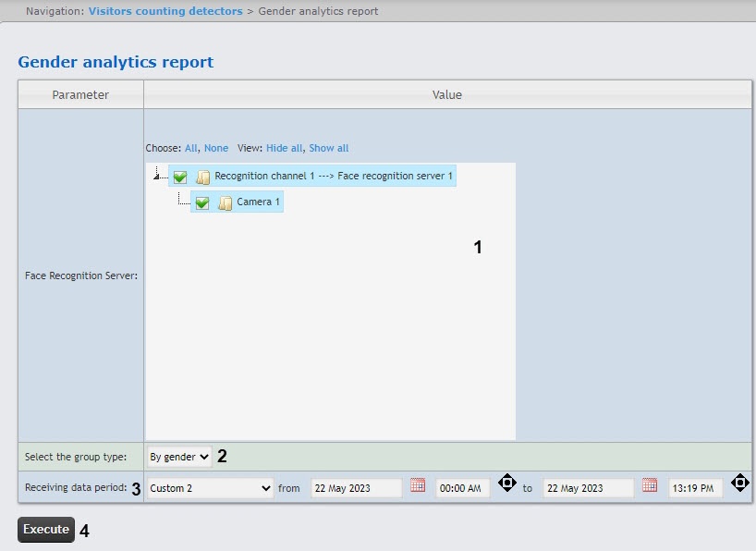Click the from date field 22 May 2023
Viewport: 756px width, 551px height.
coord(356,488)
